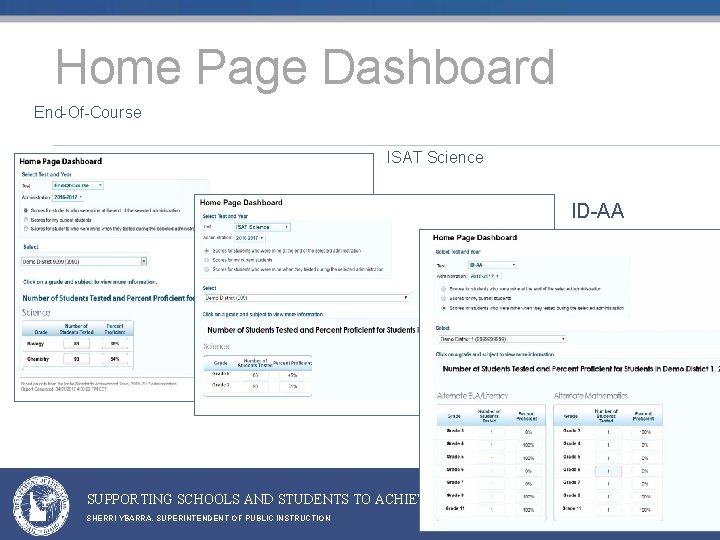
Task: Open Administration dropdown in ISAT Science dashboard
Action: [250, 238]
